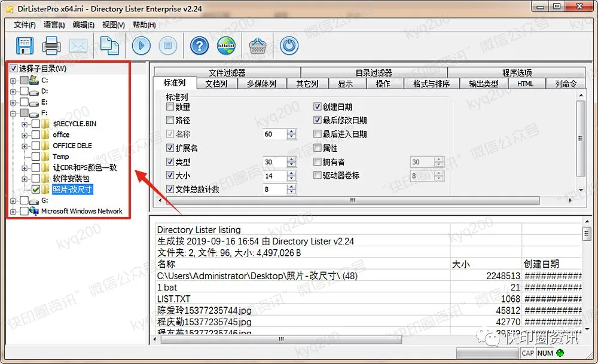
Task: Click the C: drive icon in tree
Action: click(34, 80)
